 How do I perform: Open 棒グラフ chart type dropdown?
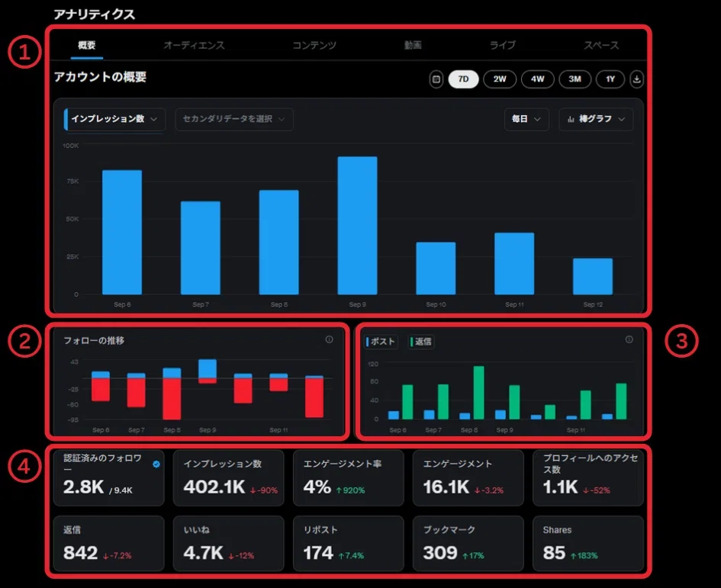coord(596,119)
